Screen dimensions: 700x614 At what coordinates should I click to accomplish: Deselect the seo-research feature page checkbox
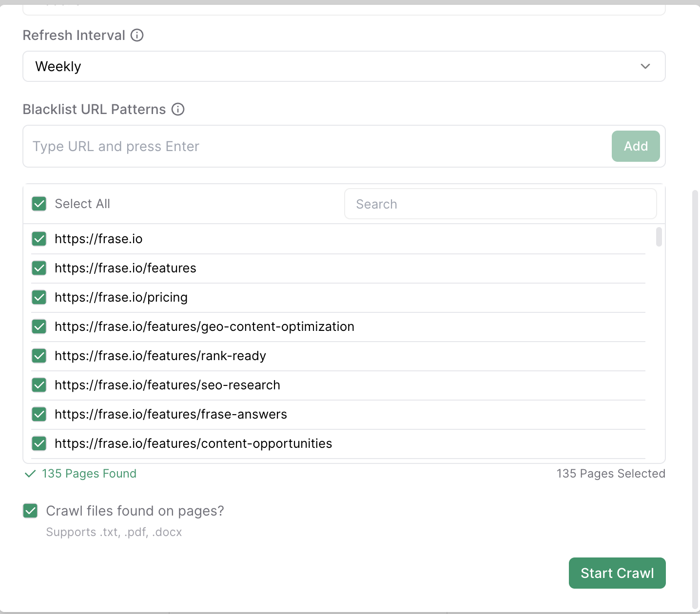click(39, 385)
